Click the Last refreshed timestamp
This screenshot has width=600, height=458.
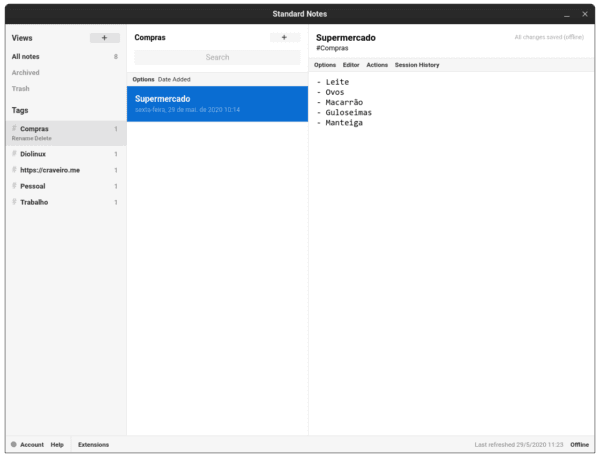(519, 445)
